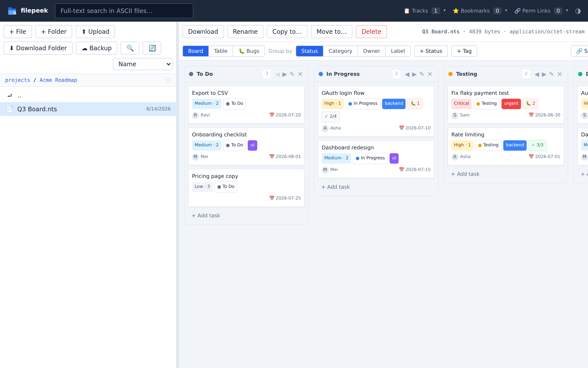This screenshot has width=588, height=368.
Task: Click Download Folder button
Action: [38, 48]
